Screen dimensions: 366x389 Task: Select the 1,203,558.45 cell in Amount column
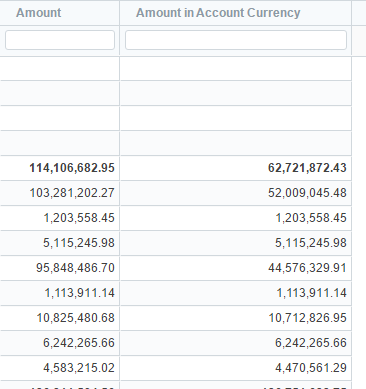[x=60, y=218]
